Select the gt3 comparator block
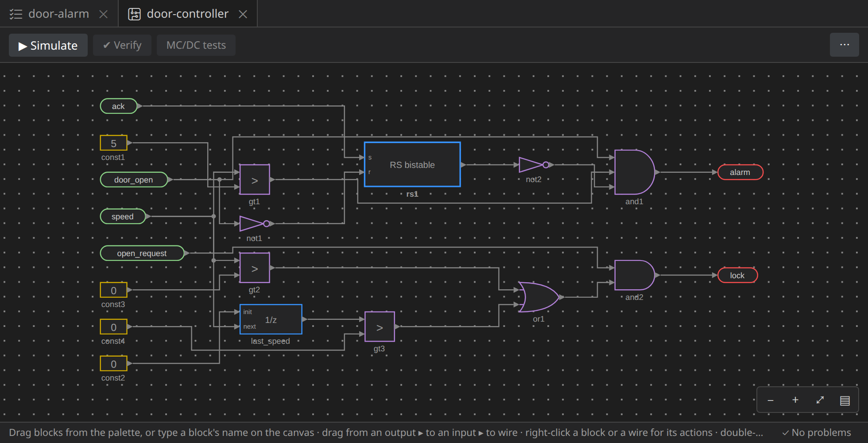Image resolution: width=868 pixels, height=443 pixels. [380, 326]
